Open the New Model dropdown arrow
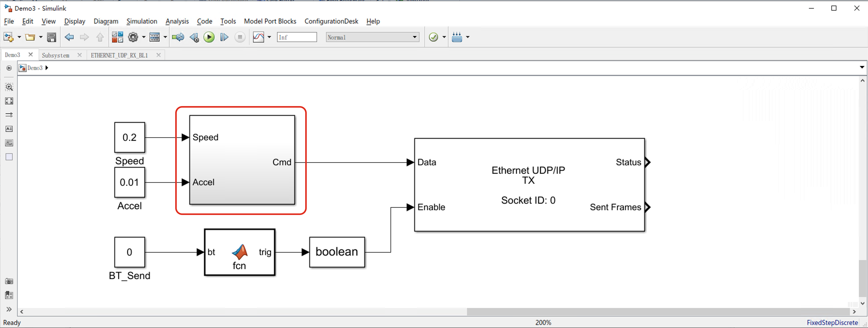Viewport: 868px width, 328px height. [19, 37]
